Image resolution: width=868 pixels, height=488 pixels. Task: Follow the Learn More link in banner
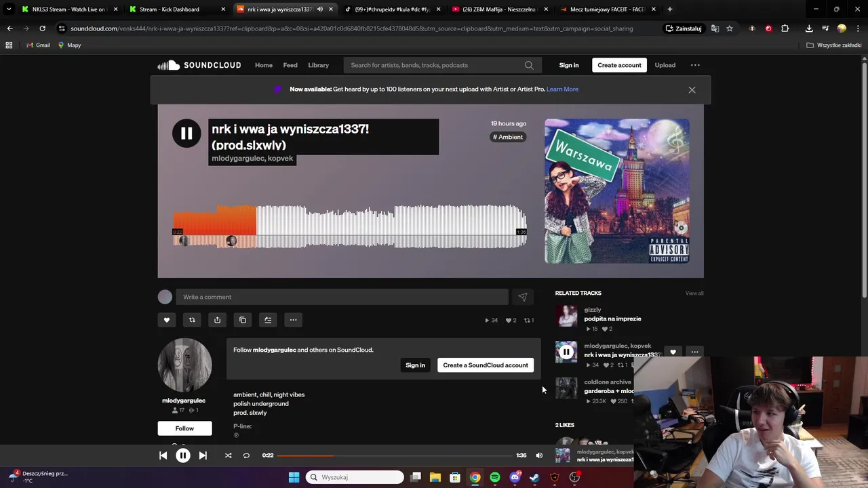[562, 89]
